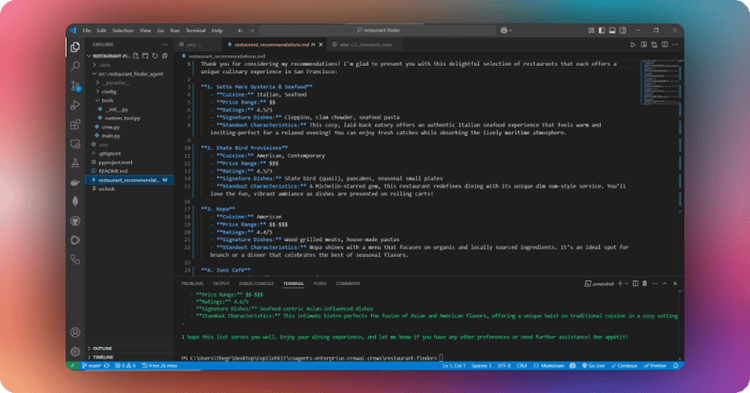Open the Source Control view

click(75, 86)
